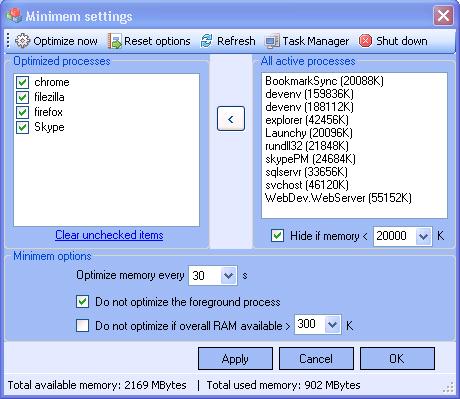Open the Optimize memory every interval dropdown
The image size is (460, 399).
pyautogui.click(x=228, y=275)
